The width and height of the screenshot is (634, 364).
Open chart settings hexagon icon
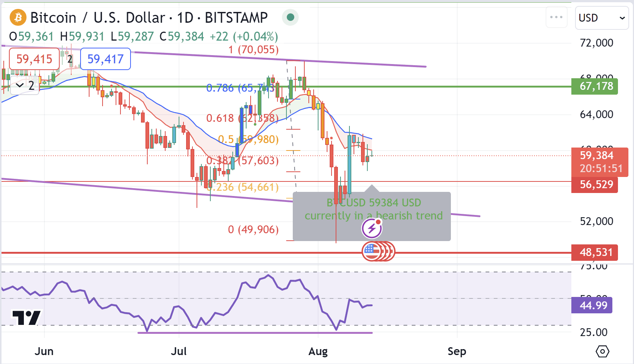coord(603,351)
